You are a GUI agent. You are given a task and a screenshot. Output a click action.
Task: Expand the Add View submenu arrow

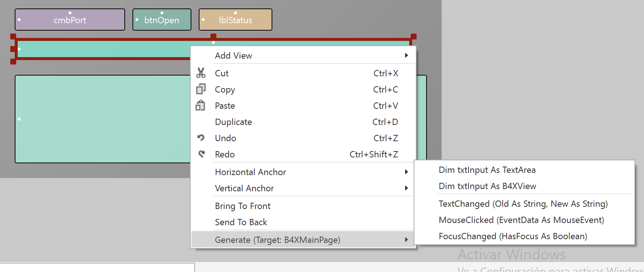(x=406, y=55)
